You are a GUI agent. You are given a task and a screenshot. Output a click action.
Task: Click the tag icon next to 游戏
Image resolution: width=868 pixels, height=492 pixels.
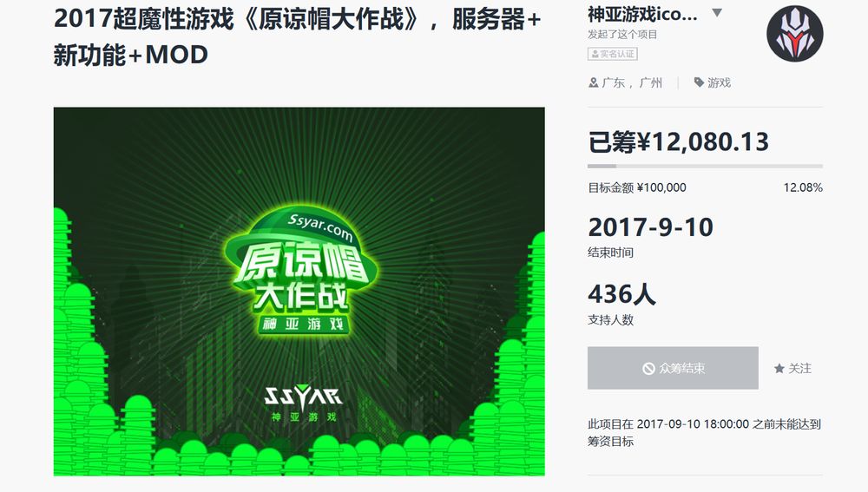coord(699,82)
